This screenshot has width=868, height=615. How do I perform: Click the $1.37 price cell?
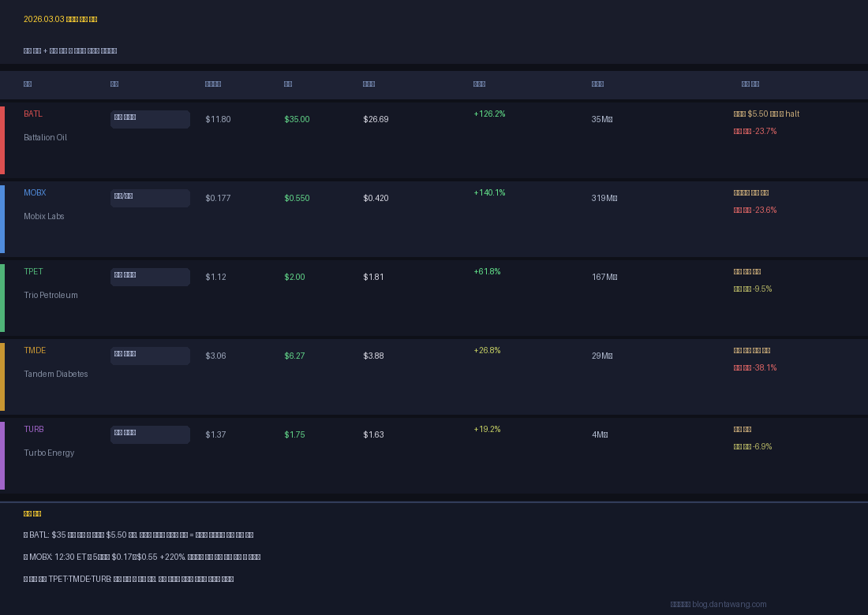pos(216,434)
